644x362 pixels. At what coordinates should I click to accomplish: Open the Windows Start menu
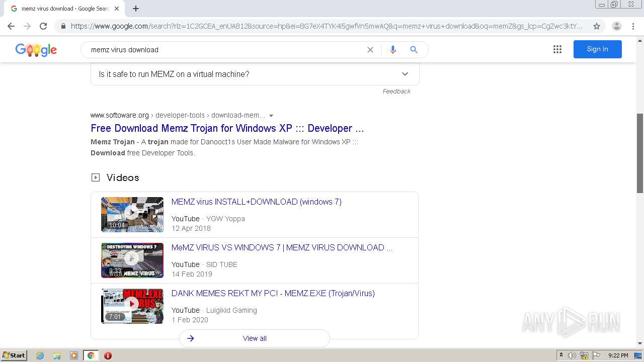(x=14, y=355)
